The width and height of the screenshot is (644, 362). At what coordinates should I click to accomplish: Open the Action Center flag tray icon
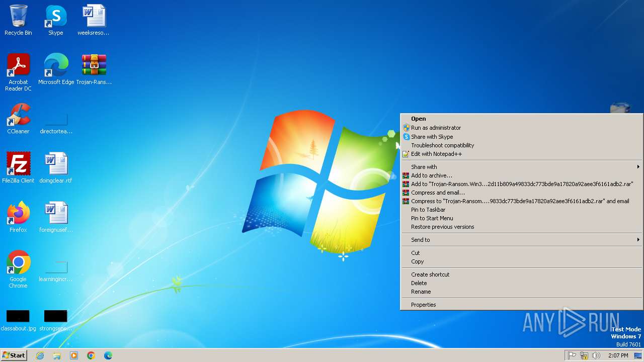[572, 355]
